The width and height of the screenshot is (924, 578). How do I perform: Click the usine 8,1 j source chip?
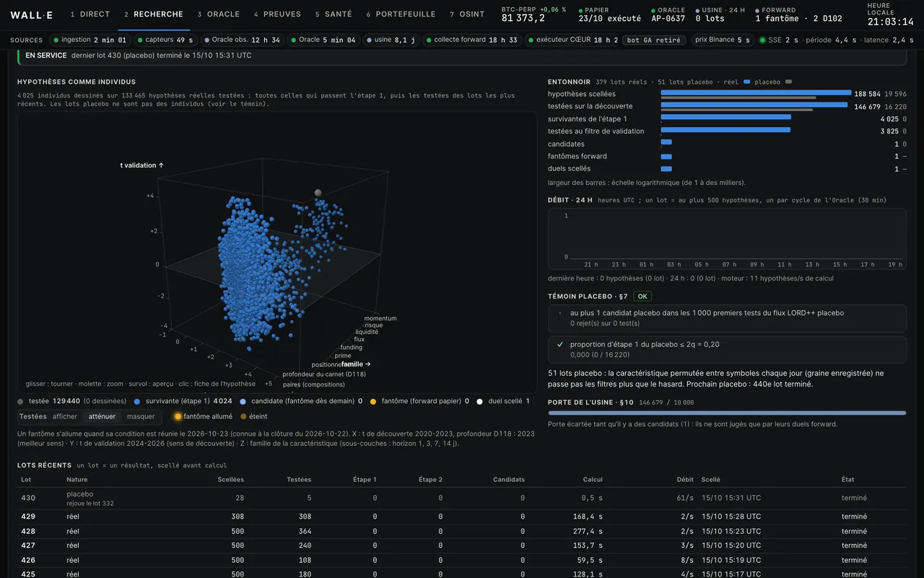coord(391,40)
